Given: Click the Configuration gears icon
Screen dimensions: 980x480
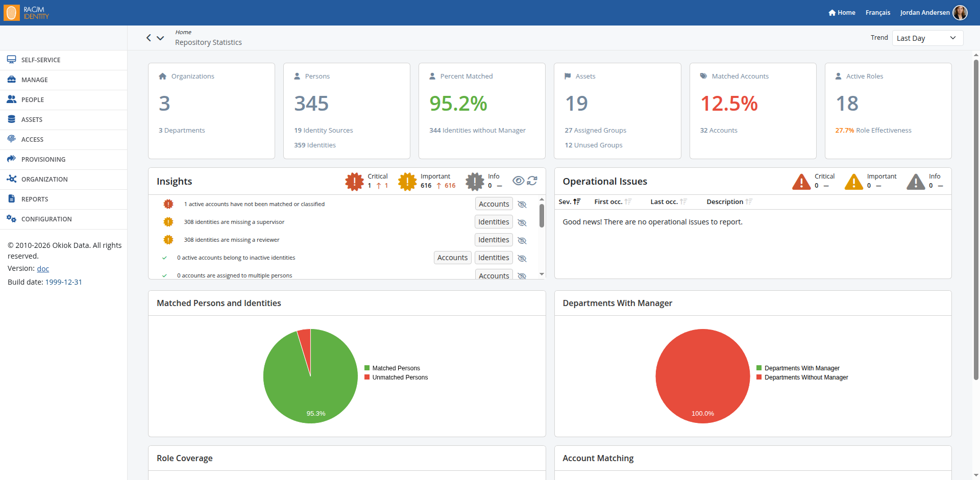Looking at the screenshot, I should click(x=11, y=218).
